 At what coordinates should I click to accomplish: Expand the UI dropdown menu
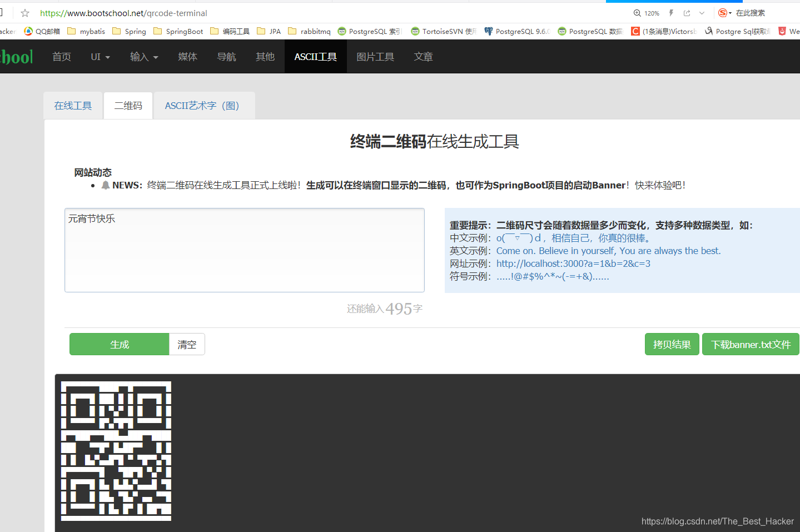(x=101, y=57)
